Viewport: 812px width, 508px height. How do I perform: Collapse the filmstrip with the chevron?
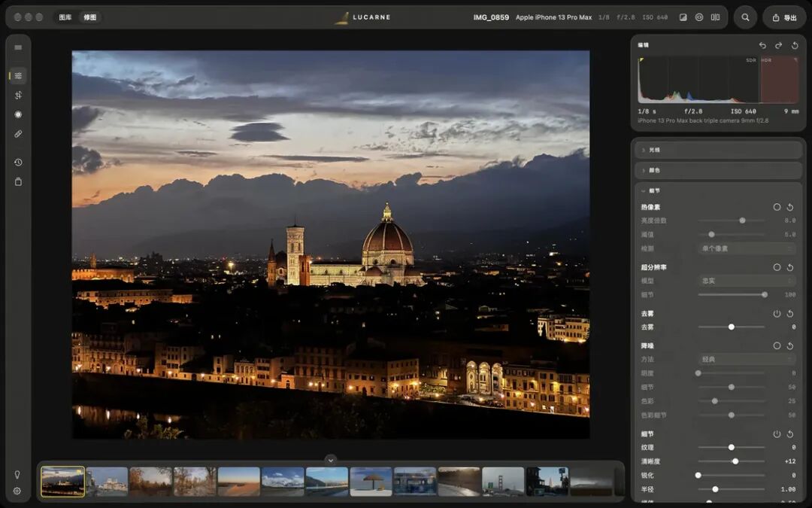[x=330, y=460]
